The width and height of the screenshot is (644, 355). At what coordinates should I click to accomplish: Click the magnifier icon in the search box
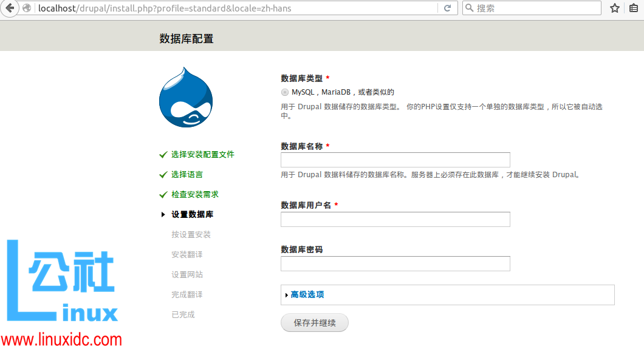coord(468,8)
